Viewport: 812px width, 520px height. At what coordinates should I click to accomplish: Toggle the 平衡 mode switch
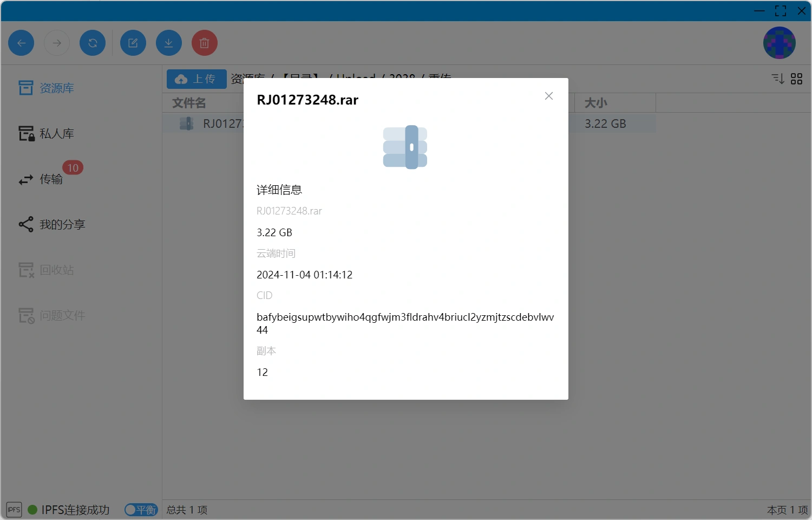coord(141,510)
